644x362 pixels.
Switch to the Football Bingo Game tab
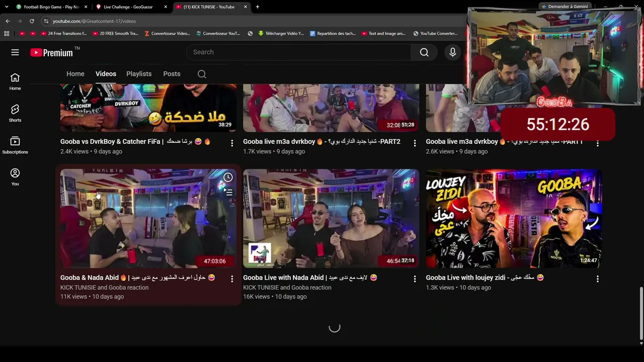[52, 7]
